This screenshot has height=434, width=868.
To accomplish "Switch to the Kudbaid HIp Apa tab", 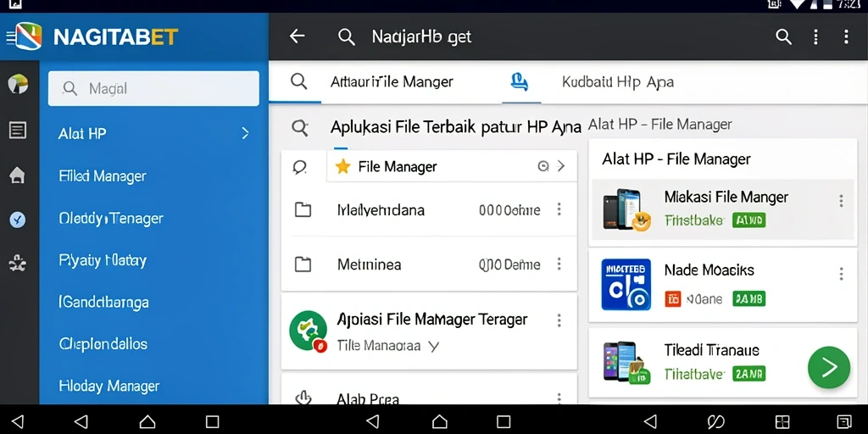I will [618, 82].
